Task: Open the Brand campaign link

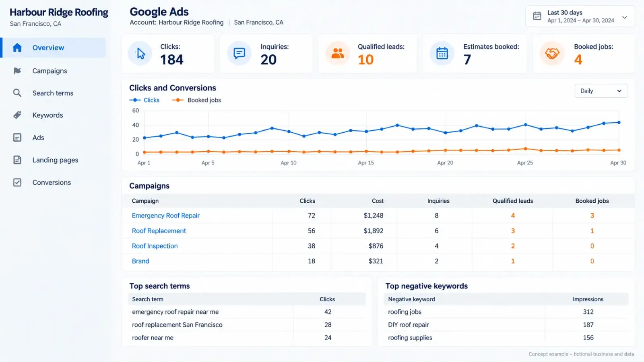Action: (x=140, y=261)
